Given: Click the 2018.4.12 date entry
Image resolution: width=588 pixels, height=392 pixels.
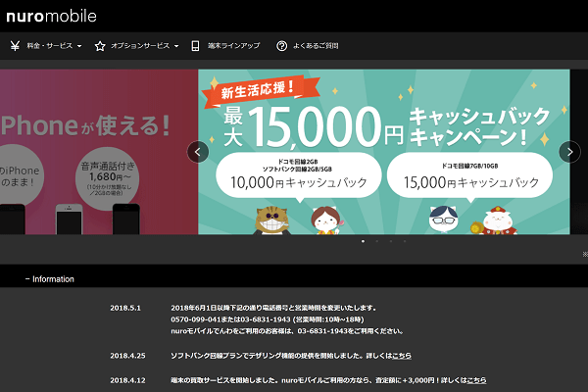Looking at the screenshot, I should click(x=127, y=380).
